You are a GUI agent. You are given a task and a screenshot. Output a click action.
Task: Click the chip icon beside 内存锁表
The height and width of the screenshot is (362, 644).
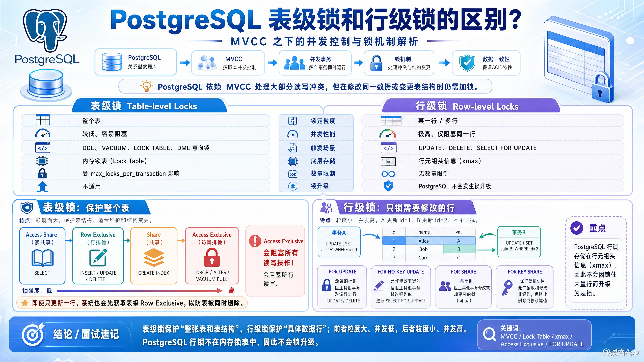42,161
